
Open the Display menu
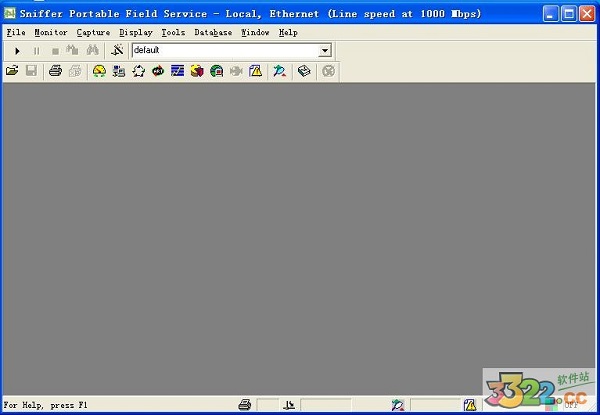coord(136,33)
